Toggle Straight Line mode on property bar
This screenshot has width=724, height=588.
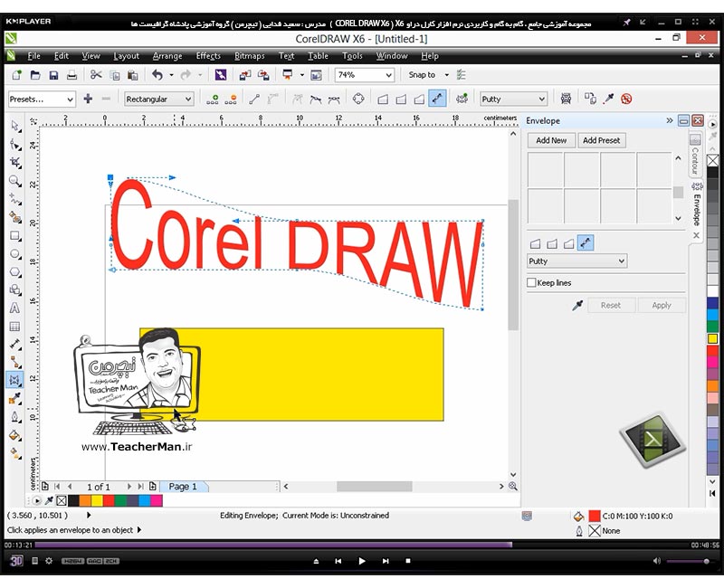[x=383, y=99]
